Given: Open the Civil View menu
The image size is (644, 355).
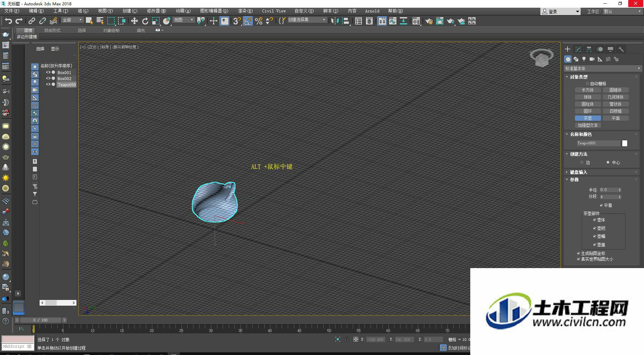Looking at the screenshot, I should pos(274,11).
